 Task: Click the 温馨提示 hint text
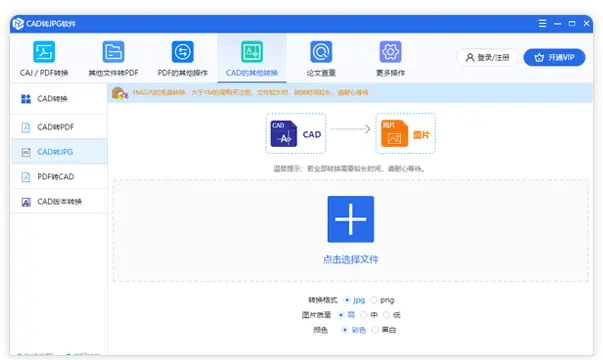[349, 168]
